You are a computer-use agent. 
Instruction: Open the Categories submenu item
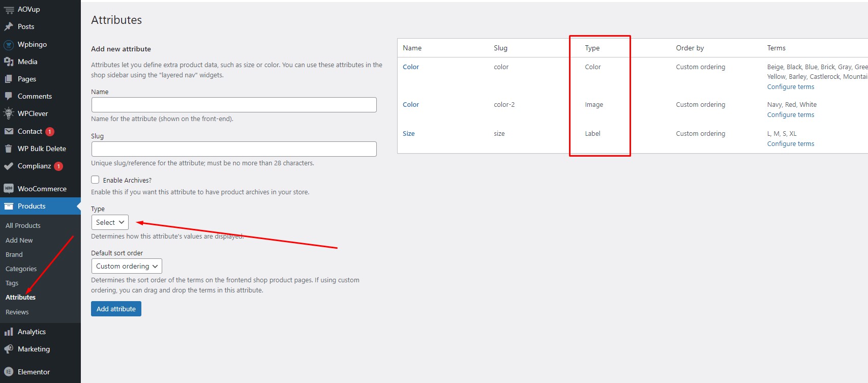[21, 269]
